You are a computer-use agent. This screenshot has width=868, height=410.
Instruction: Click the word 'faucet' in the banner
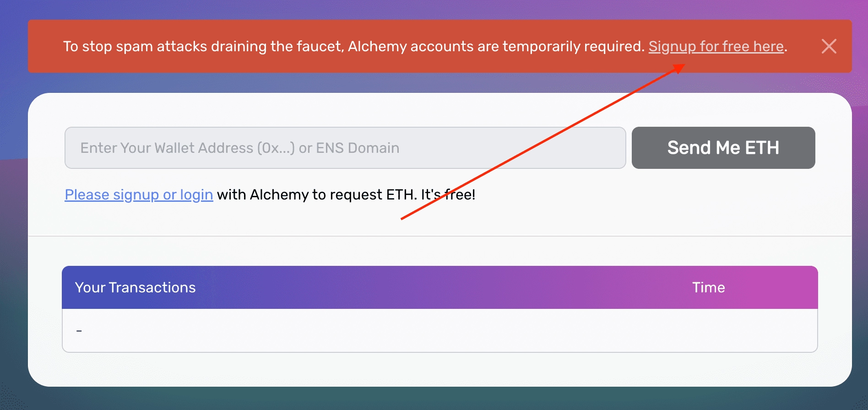tap(320, 46)
